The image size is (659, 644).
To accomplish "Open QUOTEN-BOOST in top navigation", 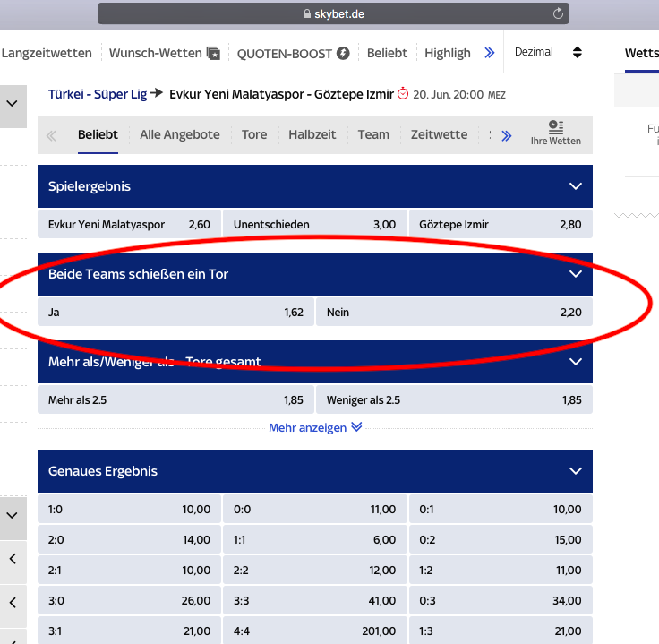I will coord(285,54).
